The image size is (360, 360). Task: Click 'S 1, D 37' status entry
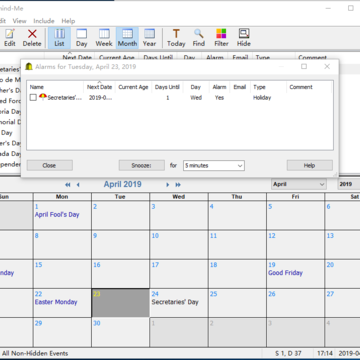pos(288,353)
